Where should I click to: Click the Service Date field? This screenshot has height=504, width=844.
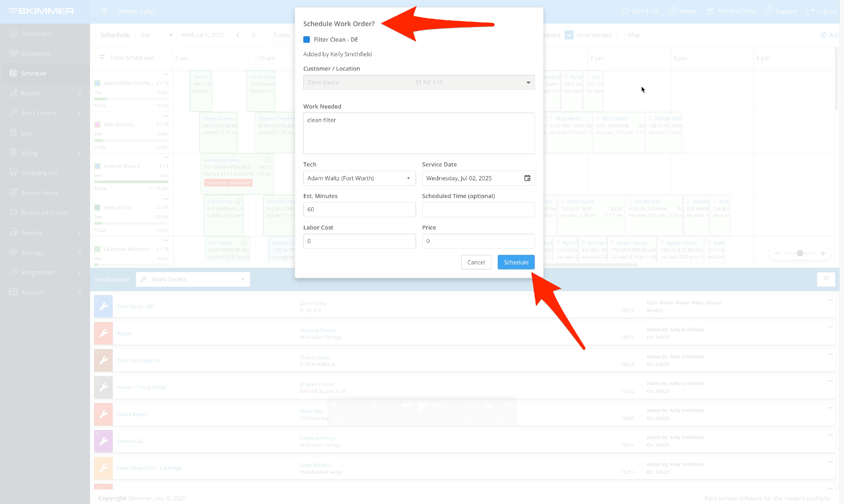pyautogui.click(x=478, y=178)
